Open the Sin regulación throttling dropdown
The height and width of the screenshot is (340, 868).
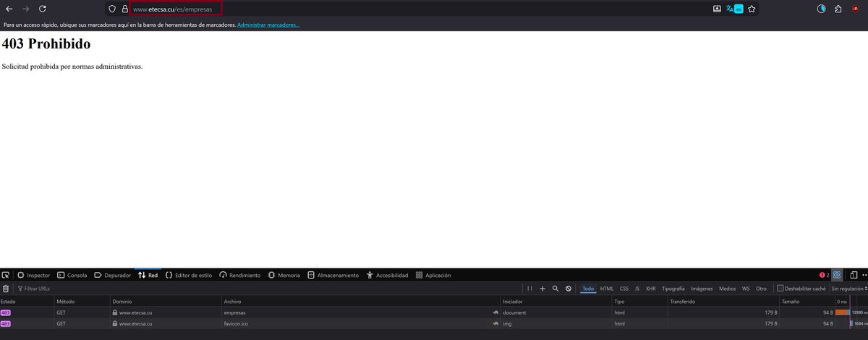(849, 289)
